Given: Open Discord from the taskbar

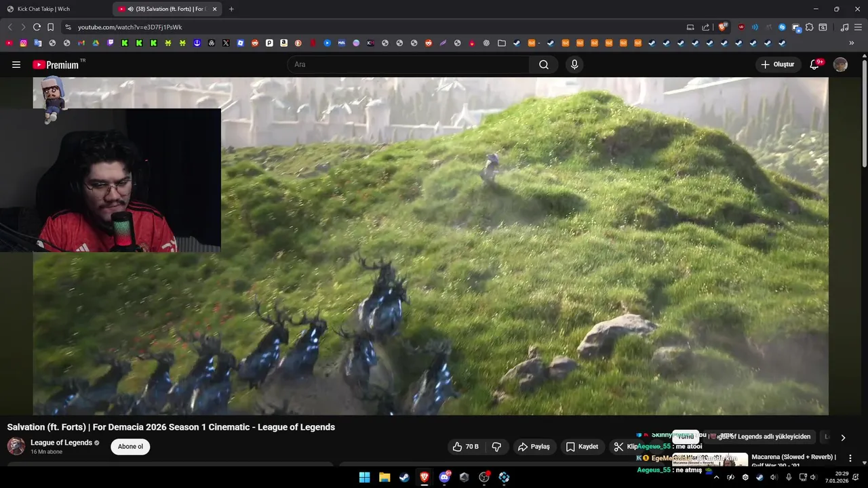Looking at the screenshot, I should [444, 477].
